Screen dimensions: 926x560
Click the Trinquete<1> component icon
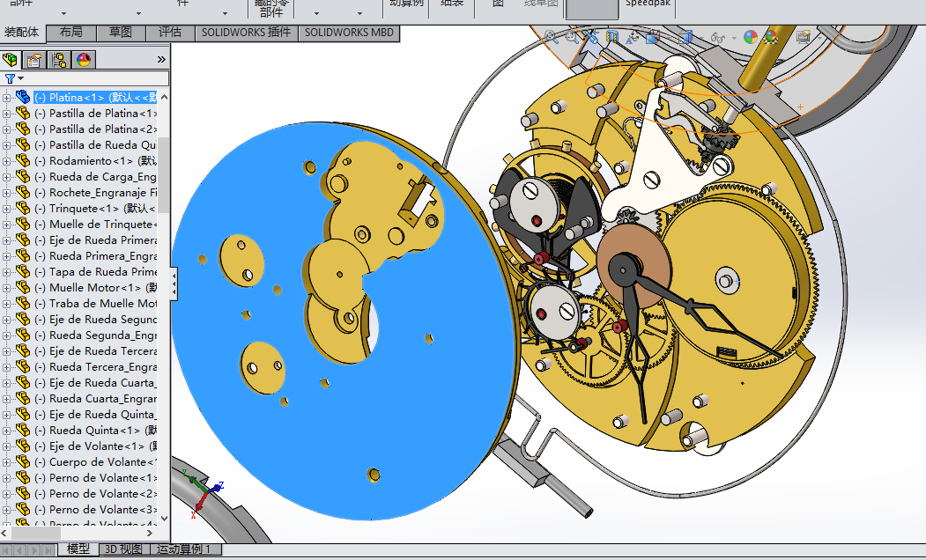pyautogui.click(x=22, y=208)
